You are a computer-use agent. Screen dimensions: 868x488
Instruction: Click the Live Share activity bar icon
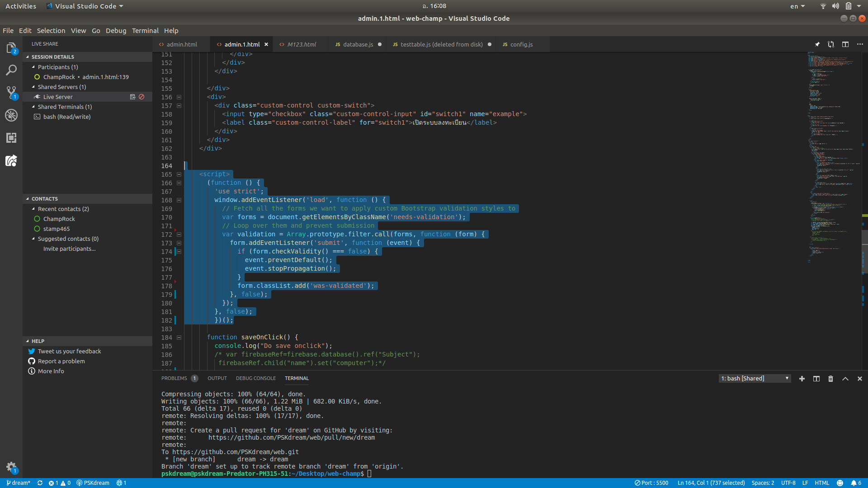11,160
